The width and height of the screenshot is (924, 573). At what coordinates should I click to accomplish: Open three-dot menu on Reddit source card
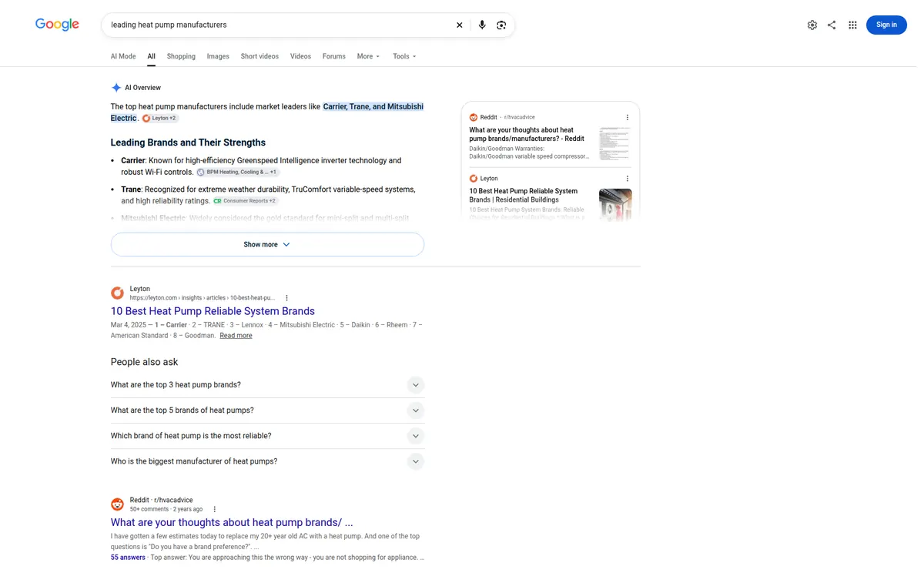628,117
